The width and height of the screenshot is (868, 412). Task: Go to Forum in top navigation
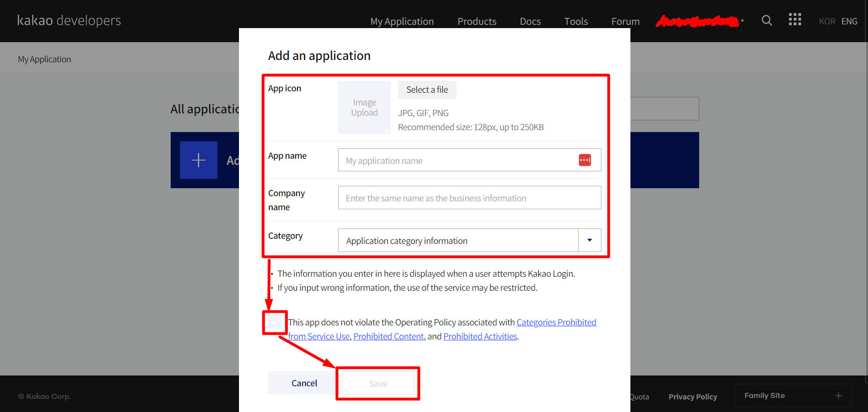625,22
